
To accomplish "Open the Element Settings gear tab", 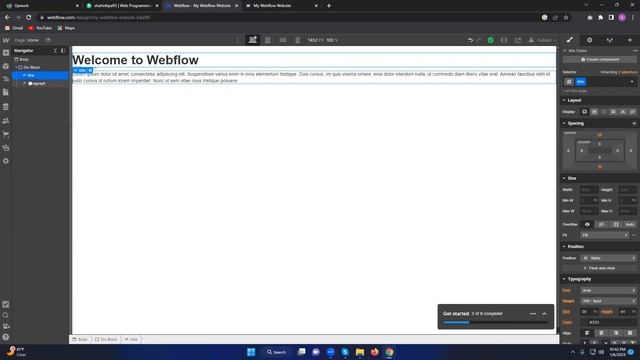I will [x=589, y=40].
